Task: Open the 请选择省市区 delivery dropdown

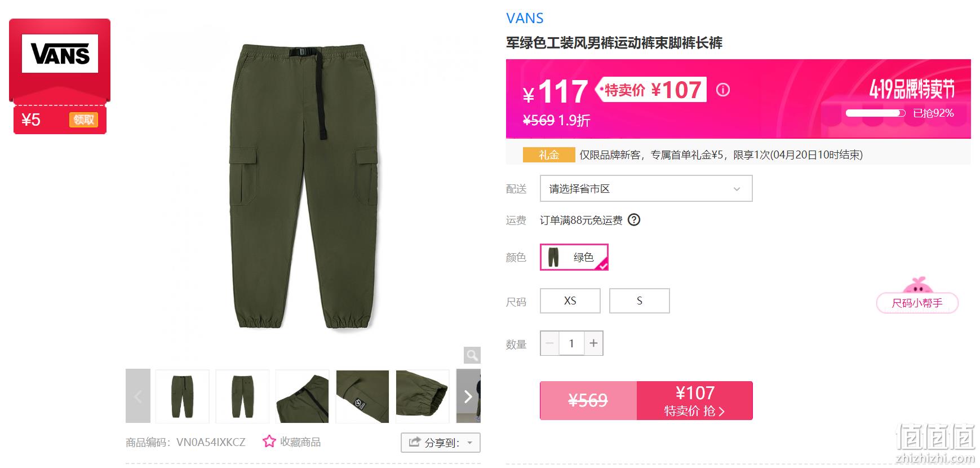Action: point(646,188)
